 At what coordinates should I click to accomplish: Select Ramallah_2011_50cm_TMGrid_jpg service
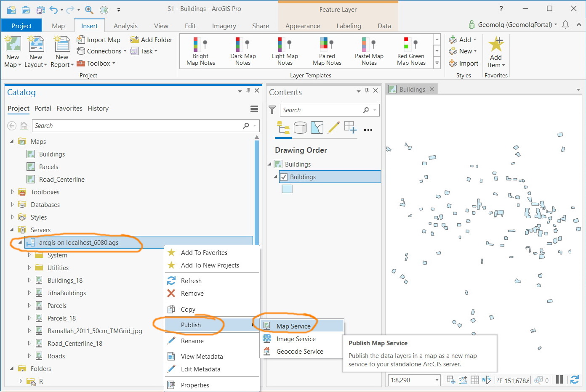coord(95,331)
